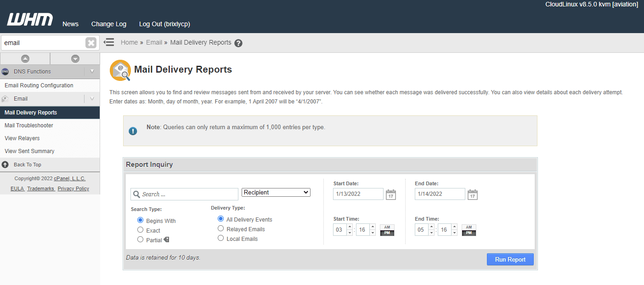Increase Start Time minutes
Image resolution: width=644 pixels, height=285 pixels.
coord(373,227)
